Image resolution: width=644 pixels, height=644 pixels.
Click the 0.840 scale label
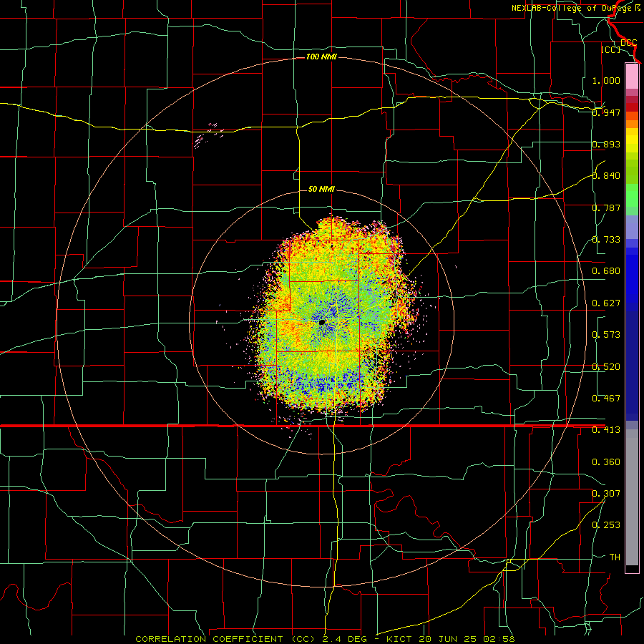606,176
